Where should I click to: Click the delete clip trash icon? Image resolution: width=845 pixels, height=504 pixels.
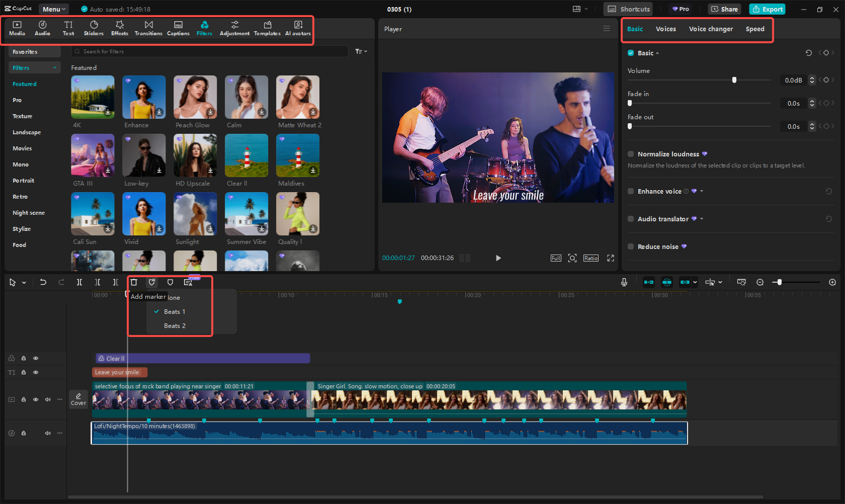(x=134, y=282)
